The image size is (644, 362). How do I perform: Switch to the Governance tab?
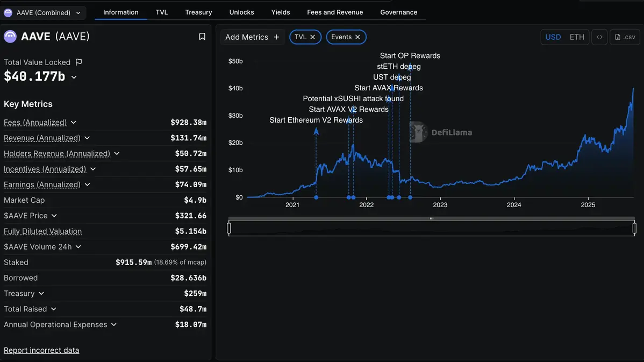point(398,12)
